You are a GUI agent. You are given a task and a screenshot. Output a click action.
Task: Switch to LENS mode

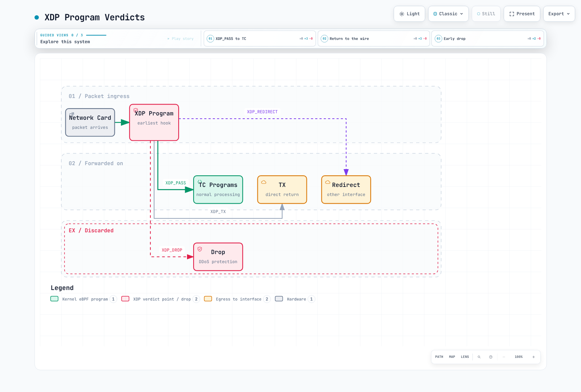coord(465,357)
